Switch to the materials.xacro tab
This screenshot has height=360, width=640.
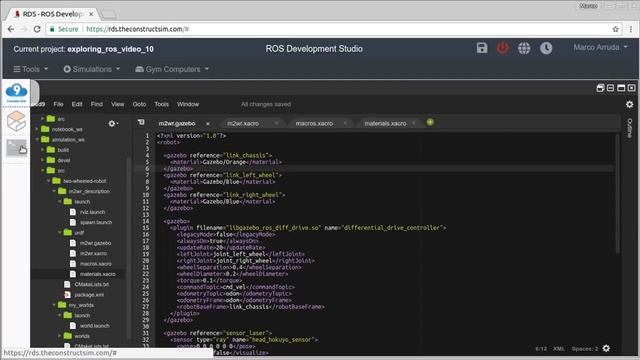click(385, 123)
